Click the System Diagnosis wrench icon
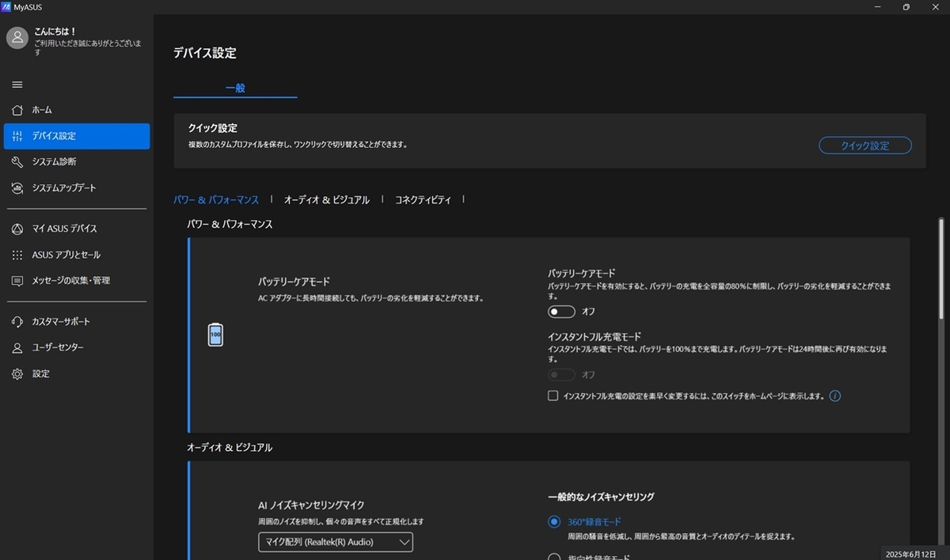 tap(17, 162)
